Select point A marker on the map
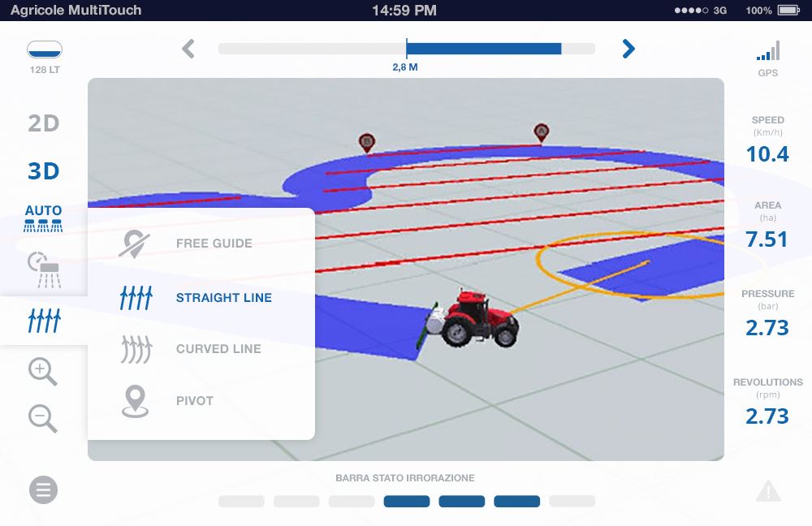Viewport: 812px width, 526px height. [x=542, y=131]
